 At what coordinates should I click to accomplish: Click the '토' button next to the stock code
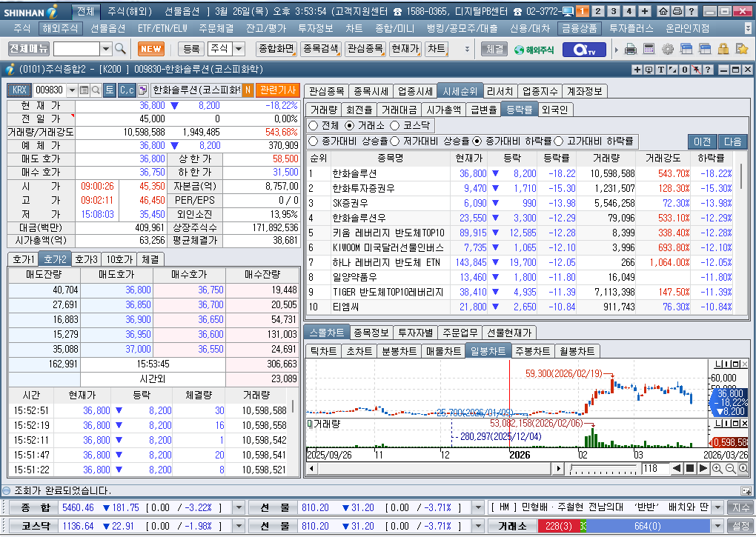point(110,90)
